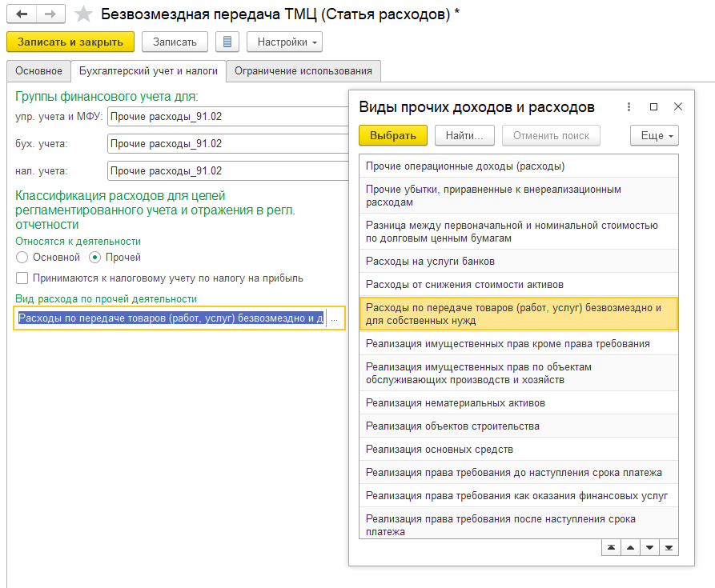Select Расходы на услуги банков list row
The width and height of the screenshot is (715, 588).
(x=430, y=261)
